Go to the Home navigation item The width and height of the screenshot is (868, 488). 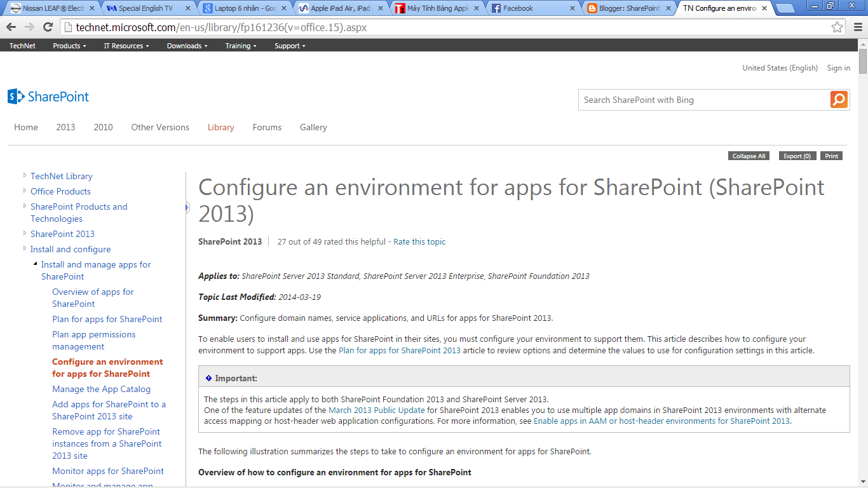(26, 127)
